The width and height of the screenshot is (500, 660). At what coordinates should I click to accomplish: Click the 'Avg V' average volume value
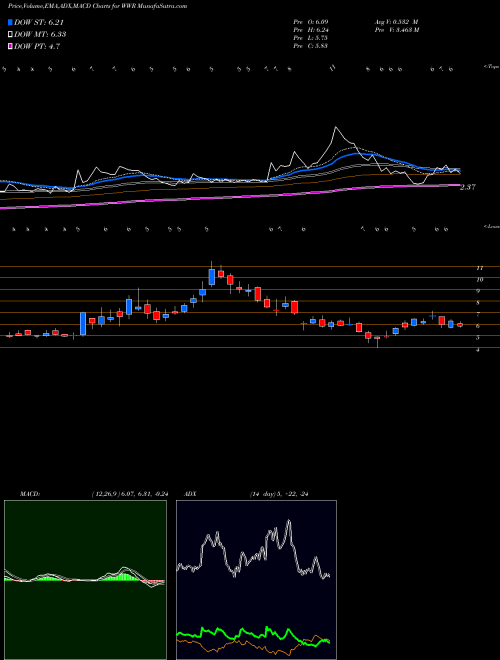coord(395,21)
